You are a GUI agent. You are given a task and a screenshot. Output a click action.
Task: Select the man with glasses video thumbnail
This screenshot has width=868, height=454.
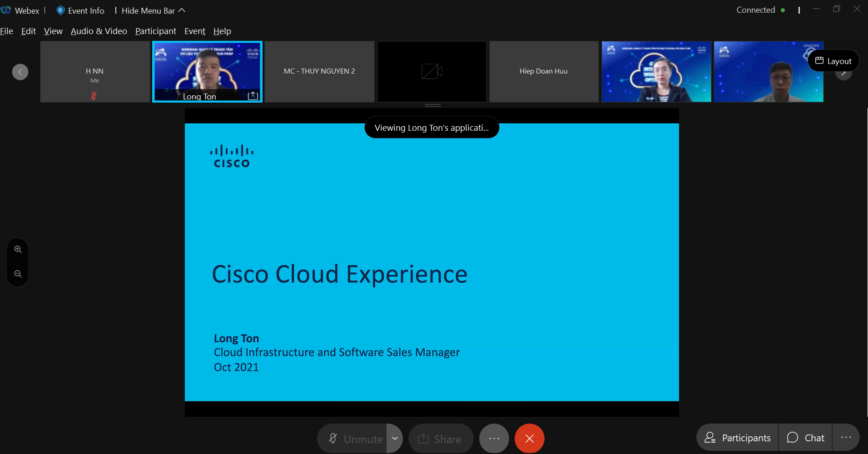tap(769, 72)
